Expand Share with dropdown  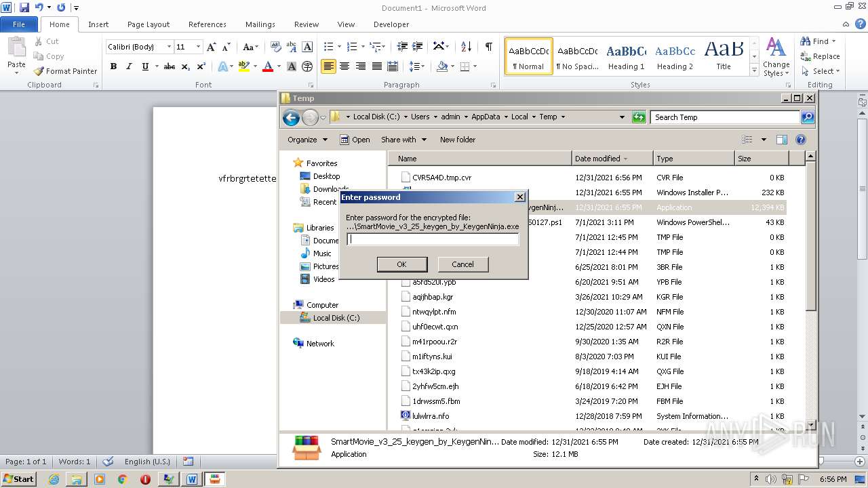coord(404,140)
